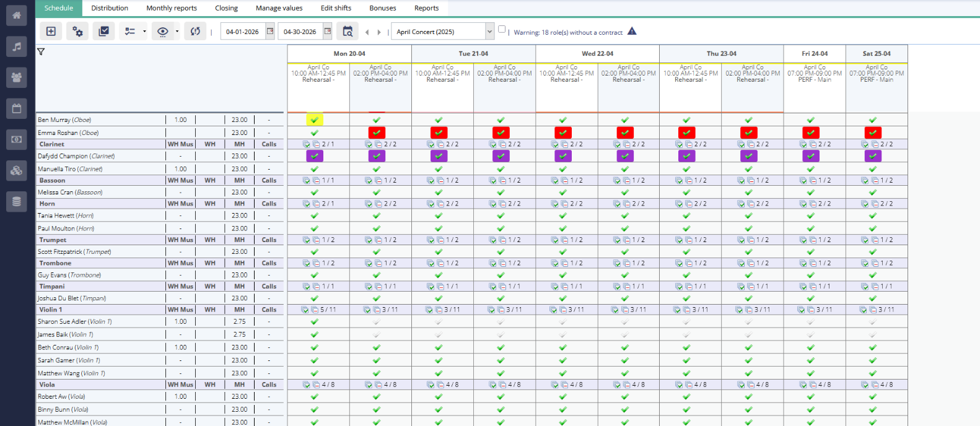This screenshot has width=980, height=426.
Task: Click the filter funnel icon
Action: [41, 52]
